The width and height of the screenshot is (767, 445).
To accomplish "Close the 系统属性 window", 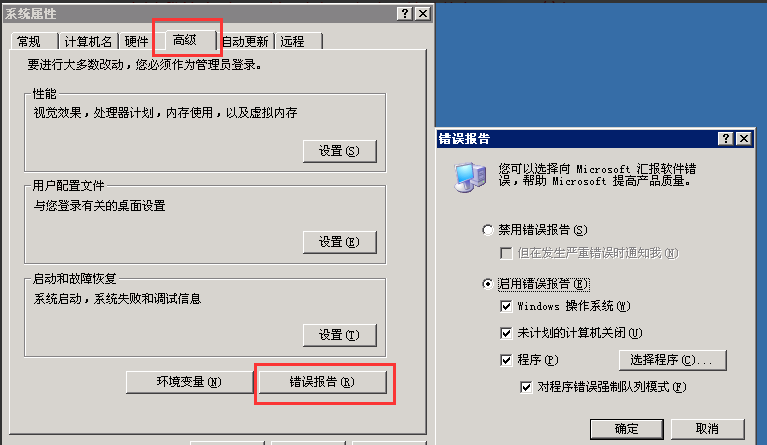I will tap(423, 14).
